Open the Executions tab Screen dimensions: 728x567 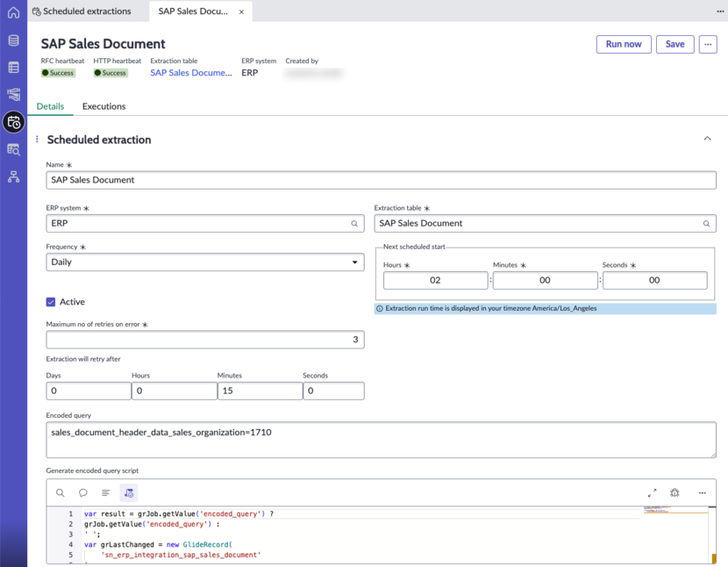pos(104,106)
